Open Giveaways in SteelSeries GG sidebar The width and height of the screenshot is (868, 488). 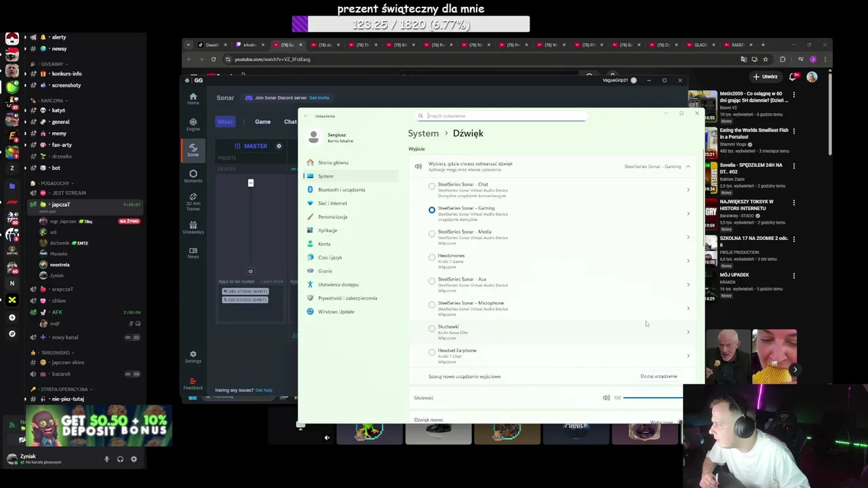[193, 227]
